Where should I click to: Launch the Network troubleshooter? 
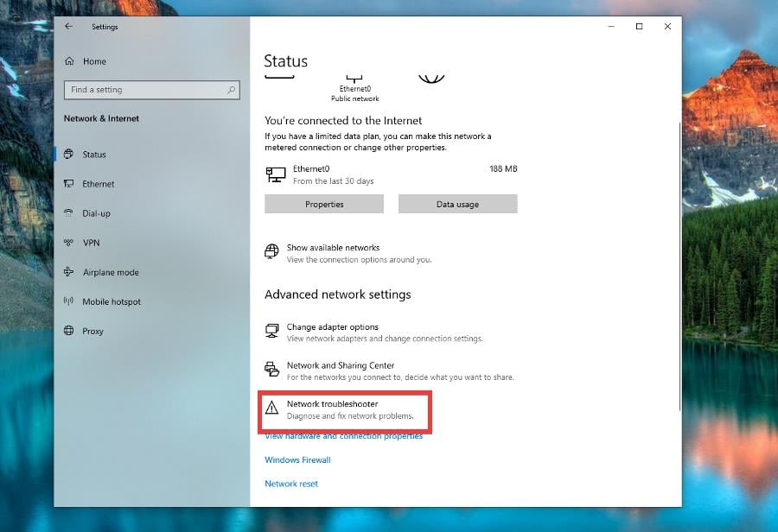pos(345,409)
